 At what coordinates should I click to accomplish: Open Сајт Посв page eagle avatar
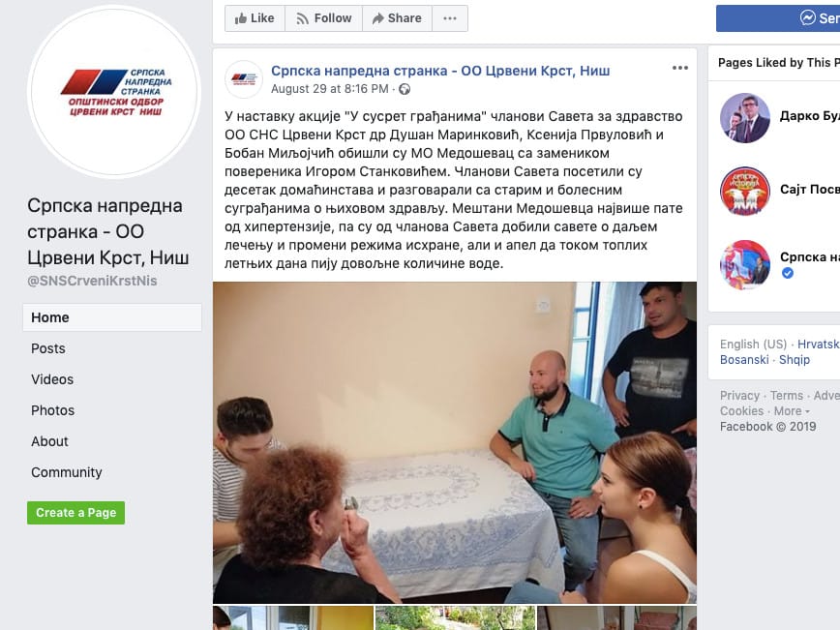coord(744,192)
